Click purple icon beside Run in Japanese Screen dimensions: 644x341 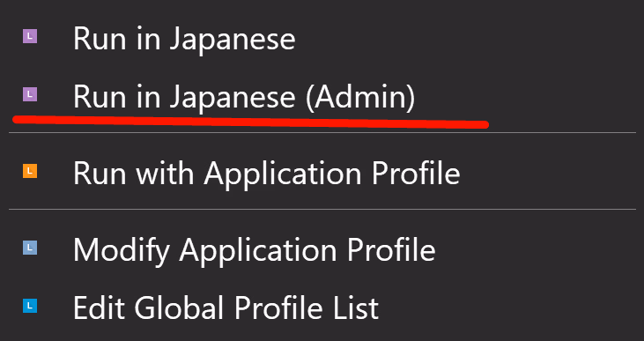click(x=30, y=36)
